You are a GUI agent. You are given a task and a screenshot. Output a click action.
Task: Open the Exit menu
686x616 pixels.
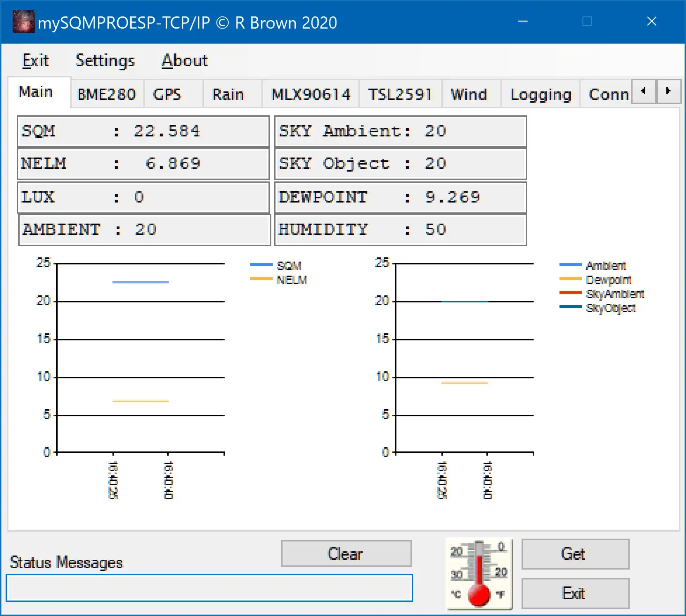point(36,60)
